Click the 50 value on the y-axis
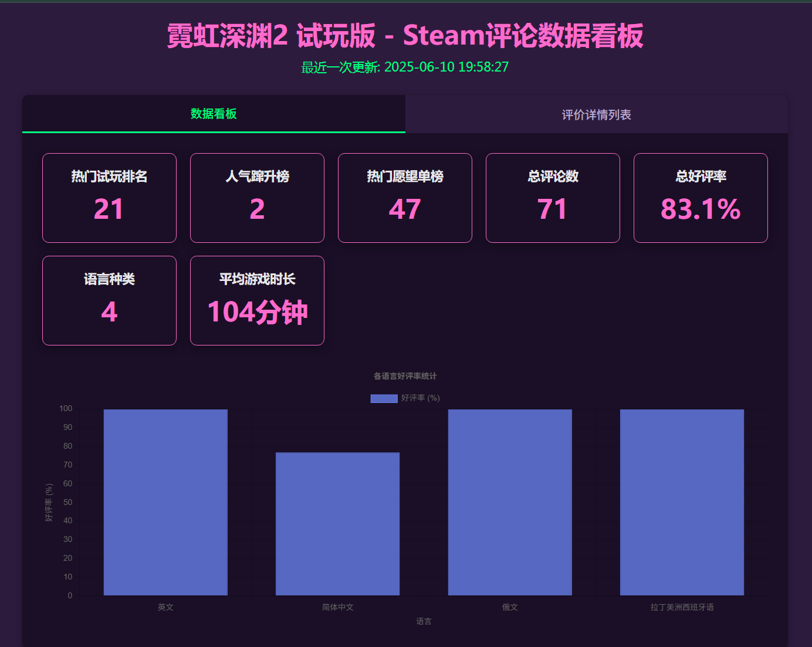Viewport: 812px width, 647px height. tap(68, 502)
